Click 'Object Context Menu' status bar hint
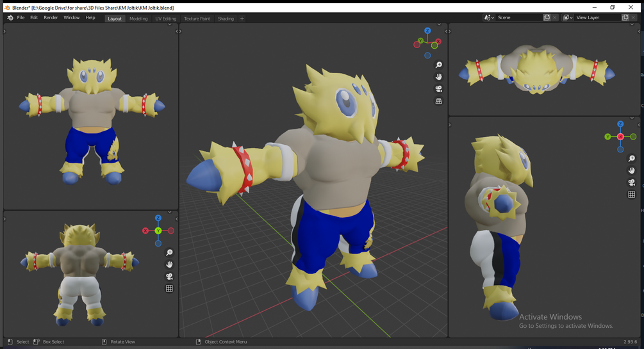Image resolution: width=644 pixels, height=349 pixels. click(226, 341)
